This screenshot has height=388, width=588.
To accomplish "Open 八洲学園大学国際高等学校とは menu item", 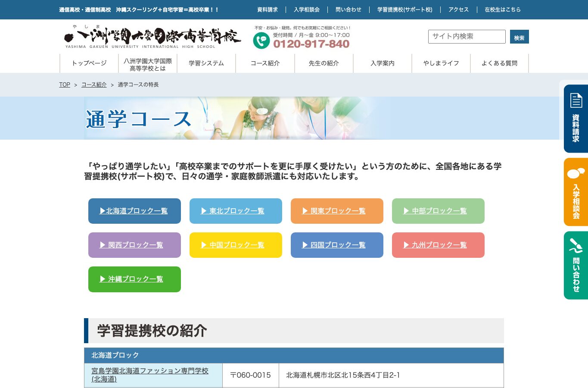I will coord(148,63).
